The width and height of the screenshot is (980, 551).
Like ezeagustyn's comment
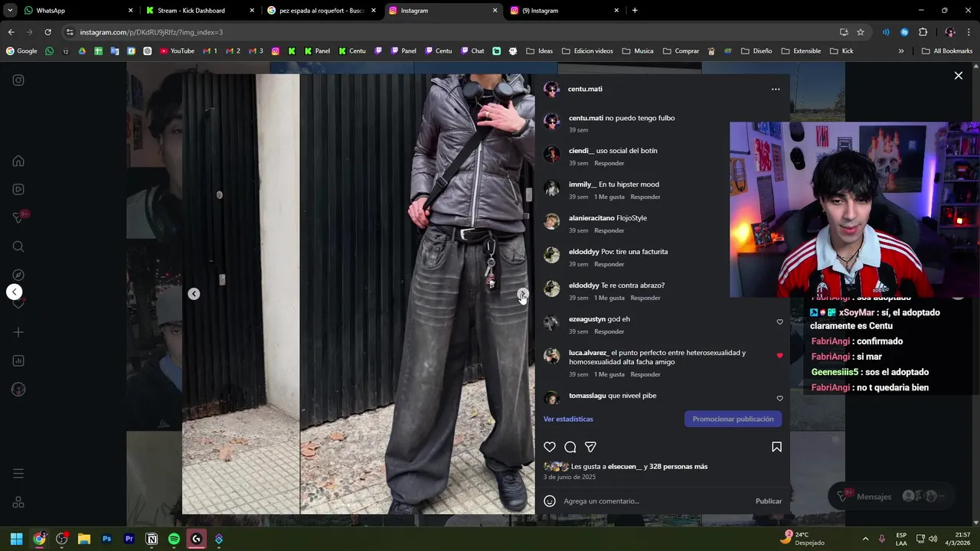(x=779, y=322)
